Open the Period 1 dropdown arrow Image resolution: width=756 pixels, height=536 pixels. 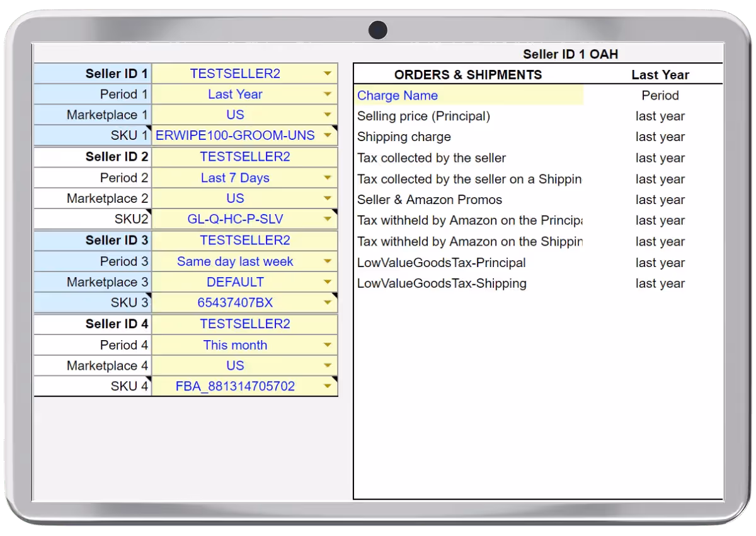coord(327,94)
